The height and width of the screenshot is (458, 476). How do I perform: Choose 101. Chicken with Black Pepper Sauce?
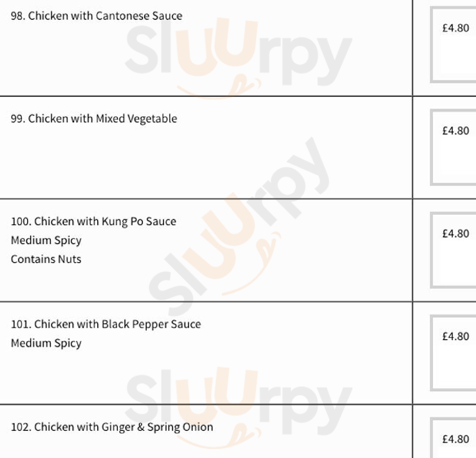[x=106, y=324]
